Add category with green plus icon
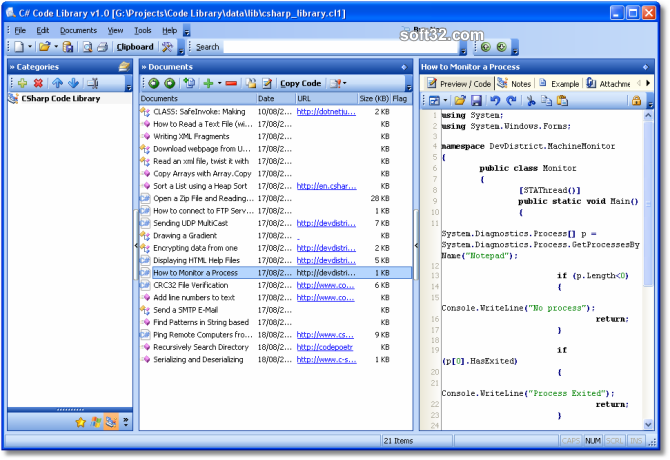Viewport: 670px width, 460px height. pos(22,83)
